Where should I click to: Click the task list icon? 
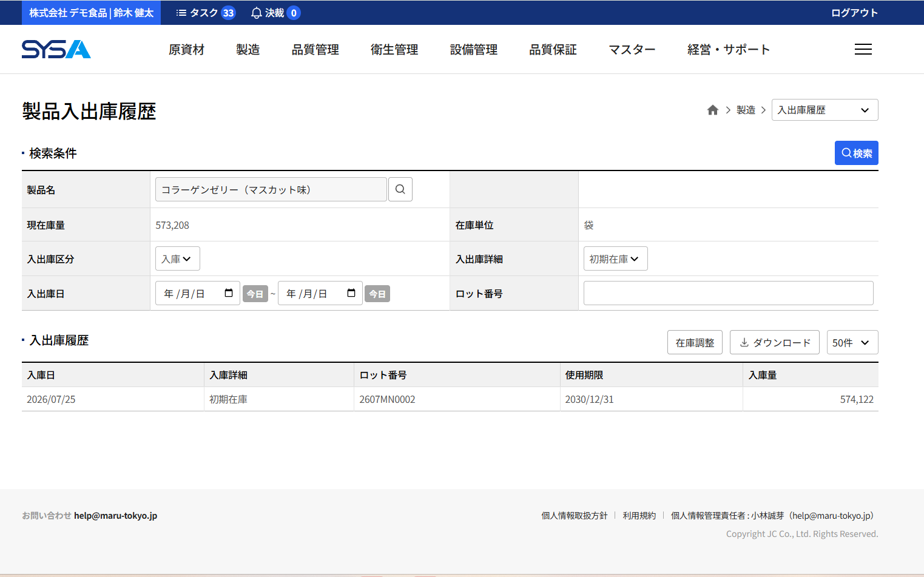(x=181, y=13)
